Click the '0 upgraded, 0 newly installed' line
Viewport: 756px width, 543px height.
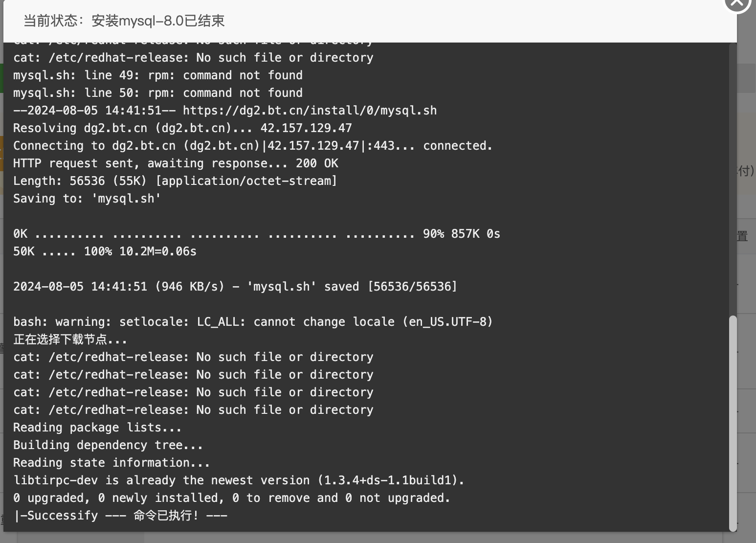232,498
